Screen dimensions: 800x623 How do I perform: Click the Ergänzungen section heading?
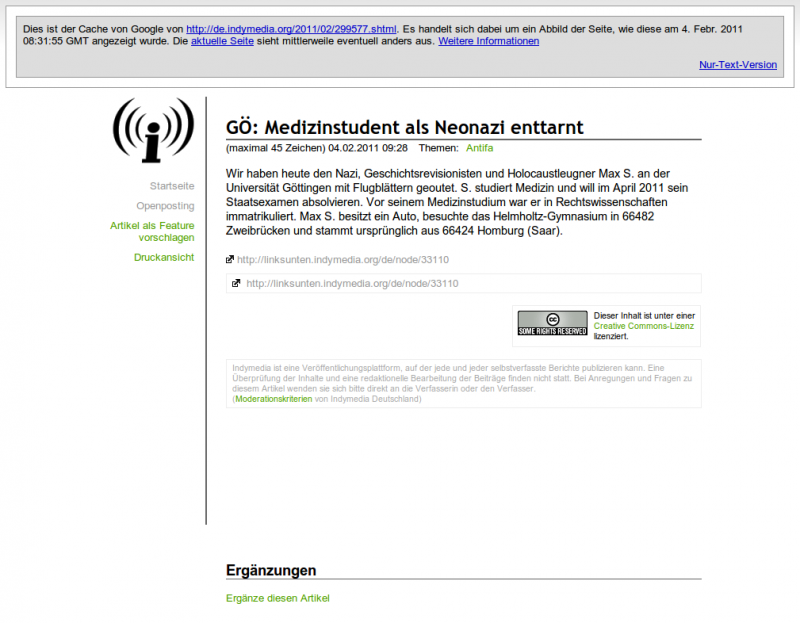pyautogui.click(x=271, y=570)
